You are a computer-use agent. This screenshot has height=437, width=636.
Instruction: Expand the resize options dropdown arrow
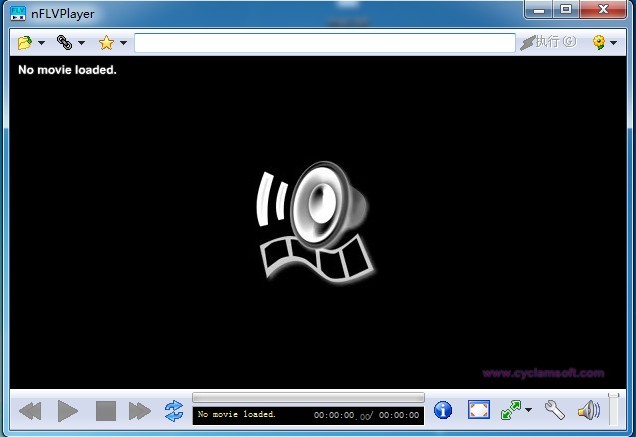(x=528, y=410)
